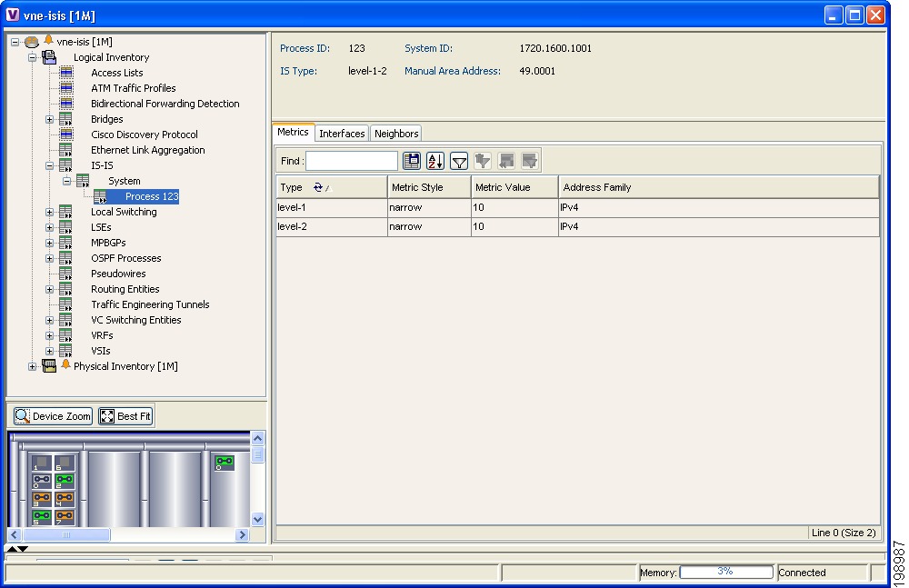Click the Ethernet Link Aggregation tree icon

(66, 150)
